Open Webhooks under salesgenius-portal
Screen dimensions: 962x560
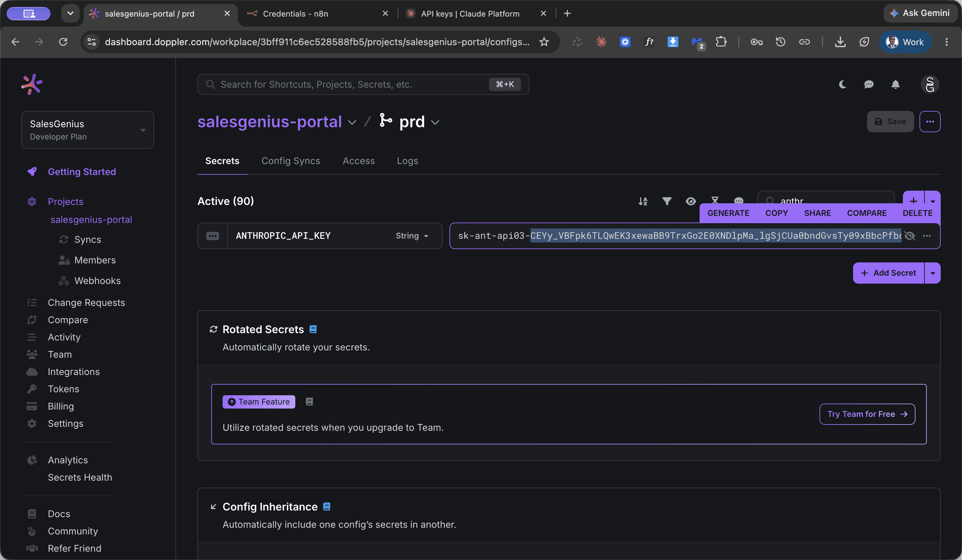(97, 281)
